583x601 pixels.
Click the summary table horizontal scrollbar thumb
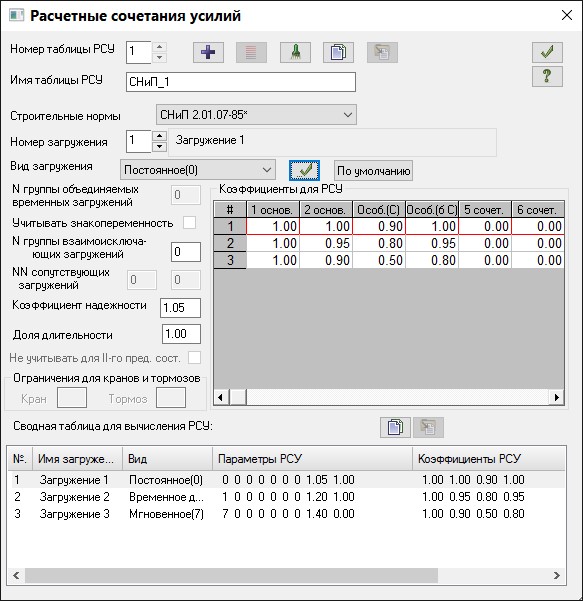[x=231, y=575]
